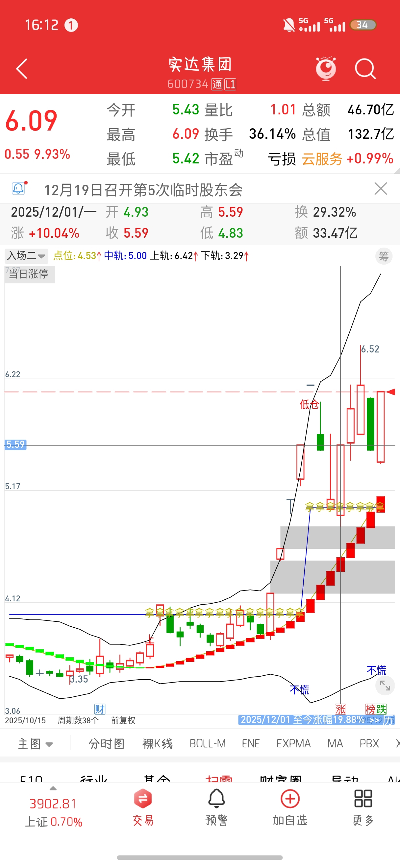Image resolution: width=400 pixels, height=868 pixels.
Task: Tap the 中轨: 5.00 indicator value
Action: pos(125,256)
